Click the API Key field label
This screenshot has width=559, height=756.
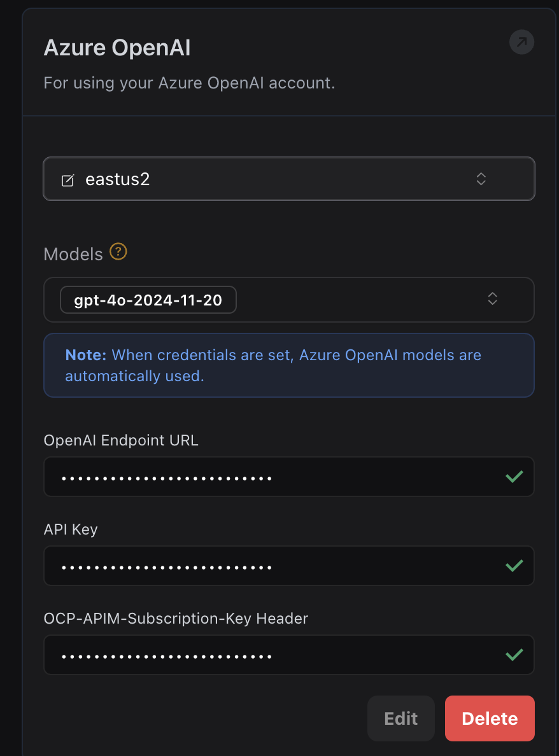tap(70, 529)
